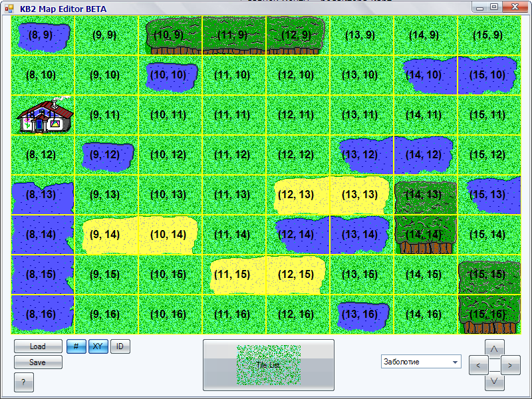Open the Tile List button
Image resolution: width=532 pixels, height=399 pixels.
269,365
